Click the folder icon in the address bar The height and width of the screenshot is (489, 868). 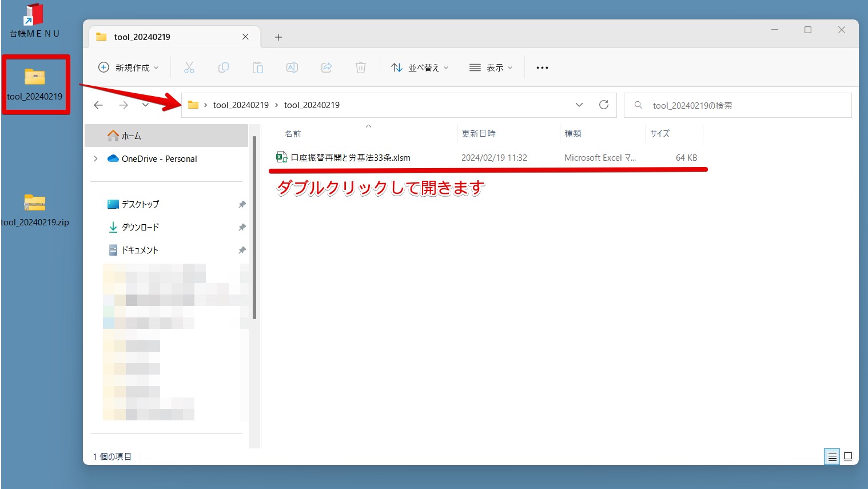[193, 105]
